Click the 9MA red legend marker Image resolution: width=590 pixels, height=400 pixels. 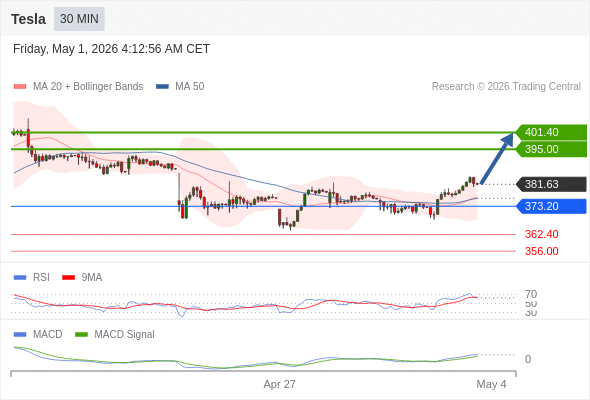click(x=68, y=278)
